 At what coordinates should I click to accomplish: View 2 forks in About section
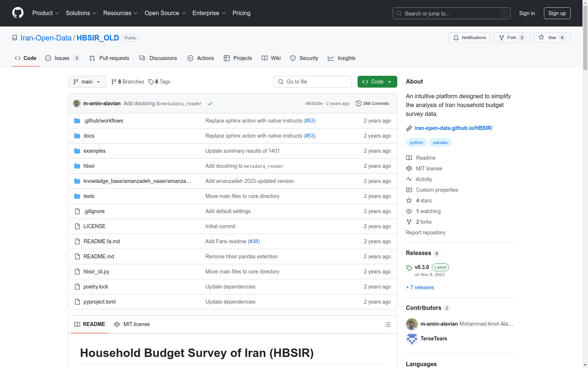(x=419, y=222)
